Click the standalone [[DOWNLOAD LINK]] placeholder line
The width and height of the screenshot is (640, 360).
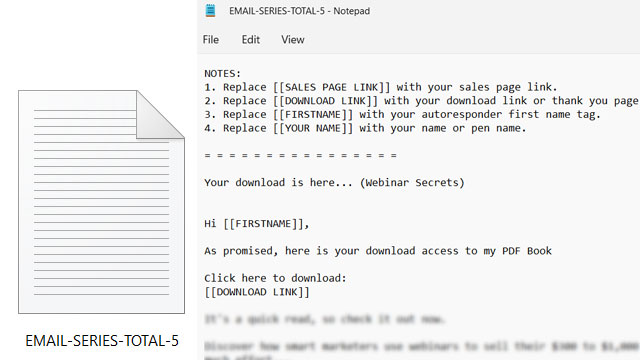pyautogui.click(x=257, y=292)
